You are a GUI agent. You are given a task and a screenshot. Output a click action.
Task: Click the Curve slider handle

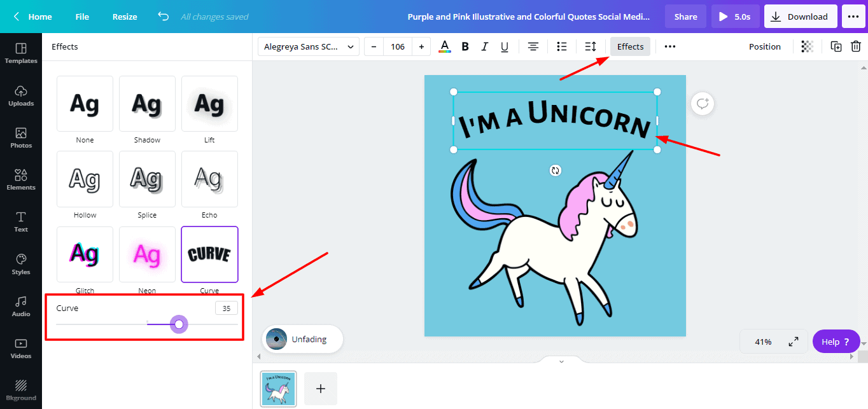pyautogui.click(x=179, y=324)
